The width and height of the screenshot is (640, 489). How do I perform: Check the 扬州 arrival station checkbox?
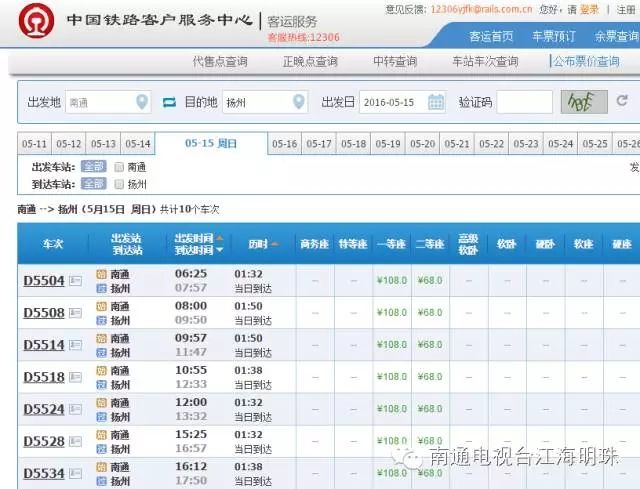(120, 184)
